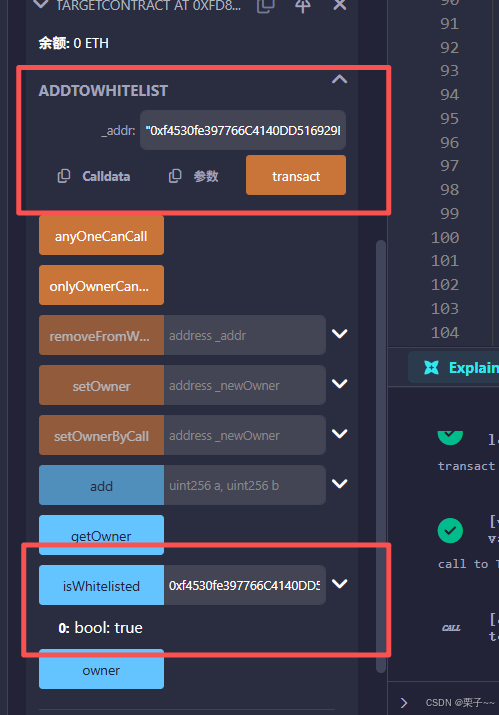Expand isWhitelisted parameters chevron
Image resolution: width=499 pixels, height=715 pixels.
click(x=340, y=584)
